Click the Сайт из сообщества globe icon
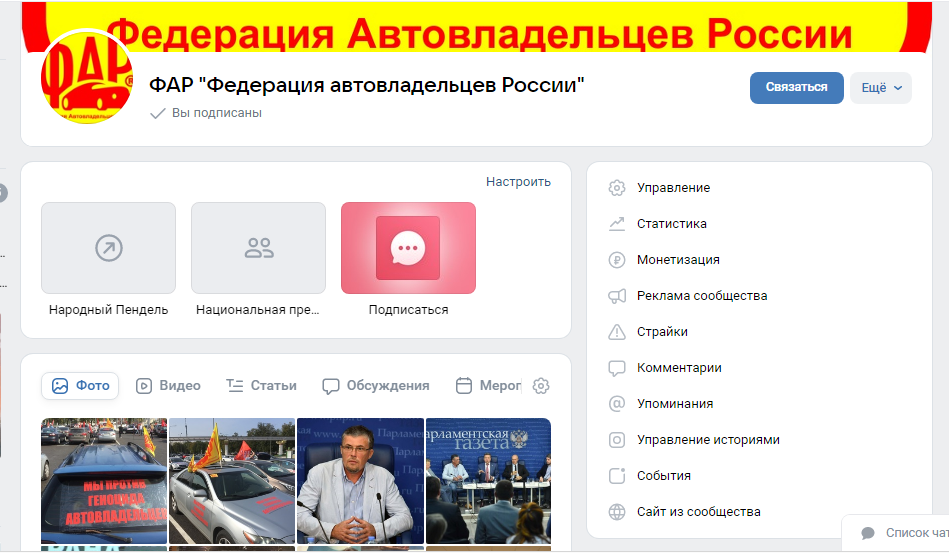The width and height of the screenshot is (949, 553). tap(616, 512)
